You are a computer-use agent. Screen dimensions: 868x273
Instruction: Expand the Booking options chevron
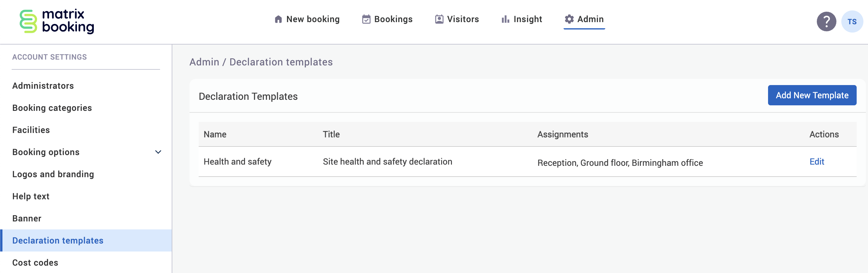pos(158,152)
